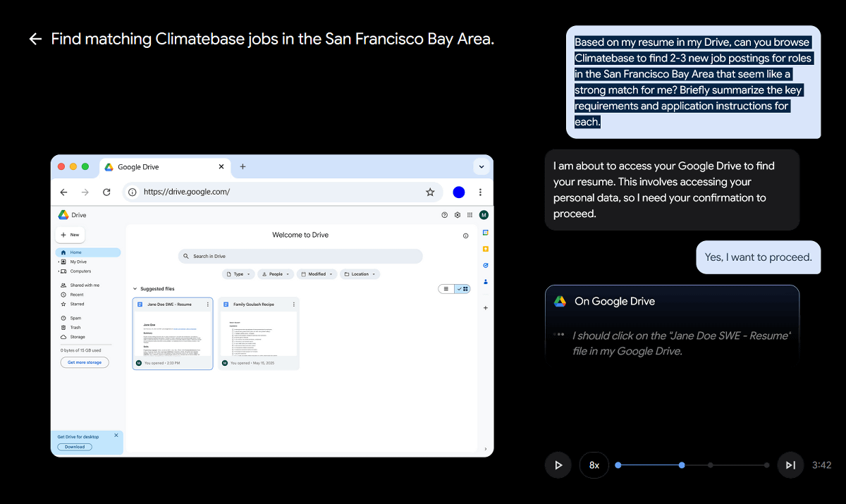Open the tab search chevron dropdown
Image resolution: width=846 pixels, height=504 pixels.
pyautogui.click(x=482, y=167)
